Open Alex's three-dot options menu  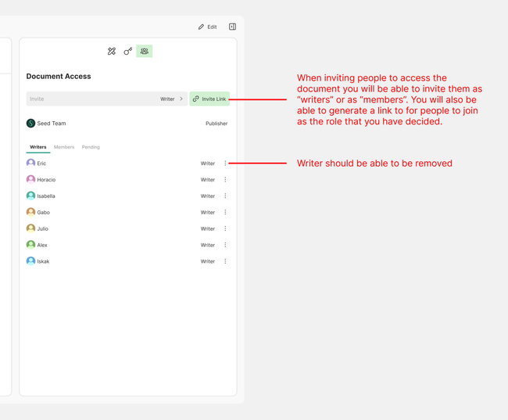(225, 245)
